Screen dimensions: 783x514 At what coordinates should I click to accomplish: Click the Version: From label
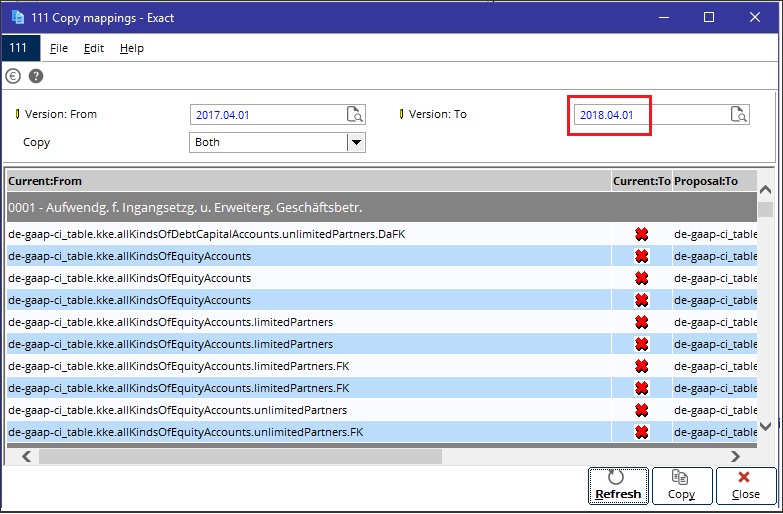pos(61,114)
